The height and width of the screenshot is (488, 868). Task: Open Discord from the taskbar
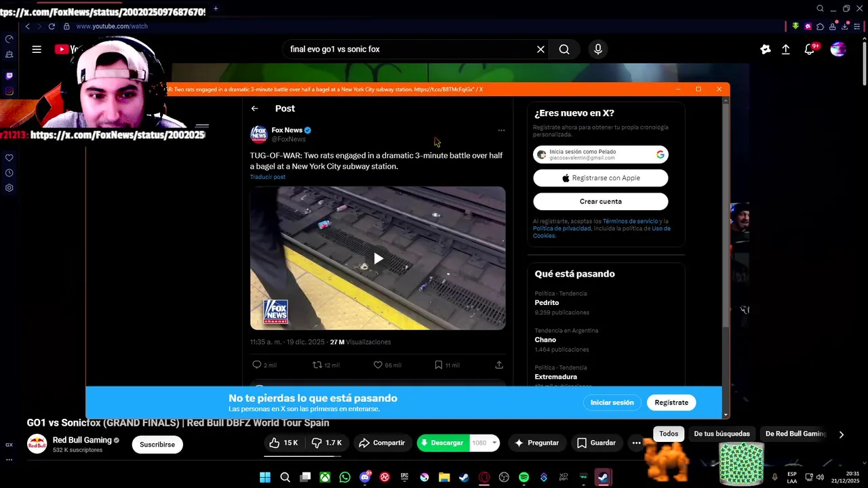[x=365, y=477]
